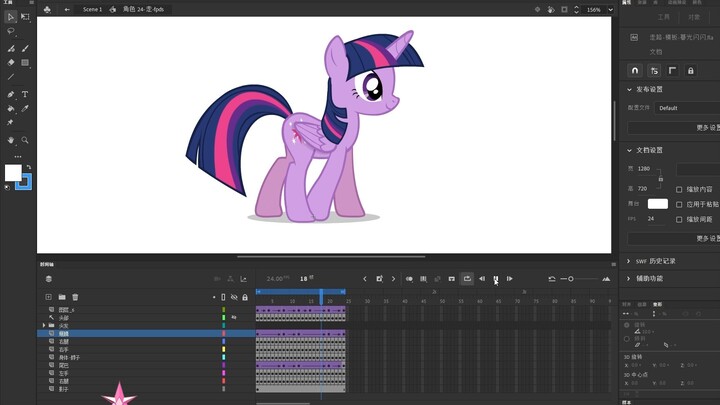
Task: Toggle 缩放间距 checkbox
Action: coord(679,219)
